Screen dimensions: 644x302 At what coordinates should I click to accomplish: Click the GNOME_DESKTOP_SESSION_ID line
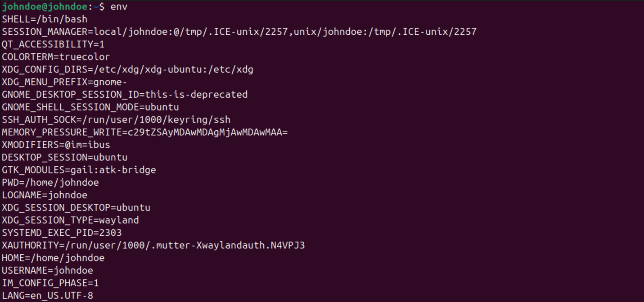click(x=125, y=95)
